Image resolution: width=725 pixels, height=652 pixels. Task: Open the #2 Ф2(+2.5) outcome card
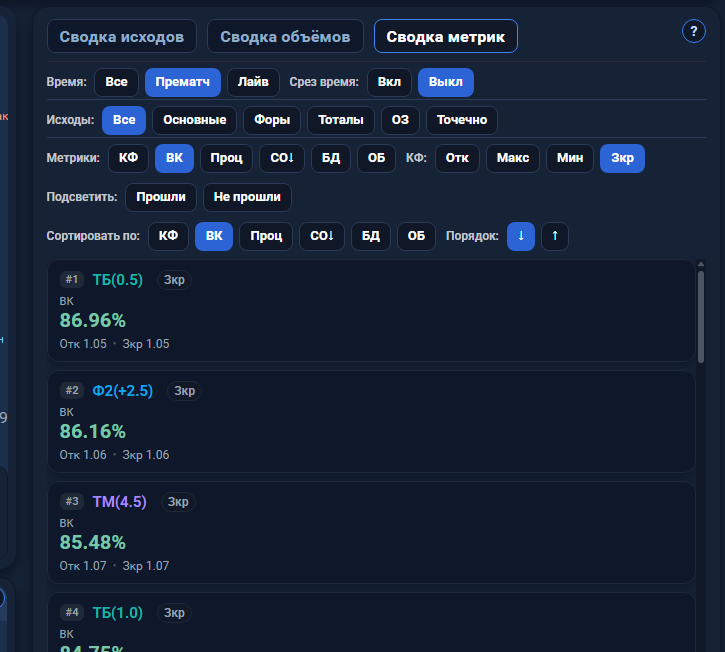371,422
